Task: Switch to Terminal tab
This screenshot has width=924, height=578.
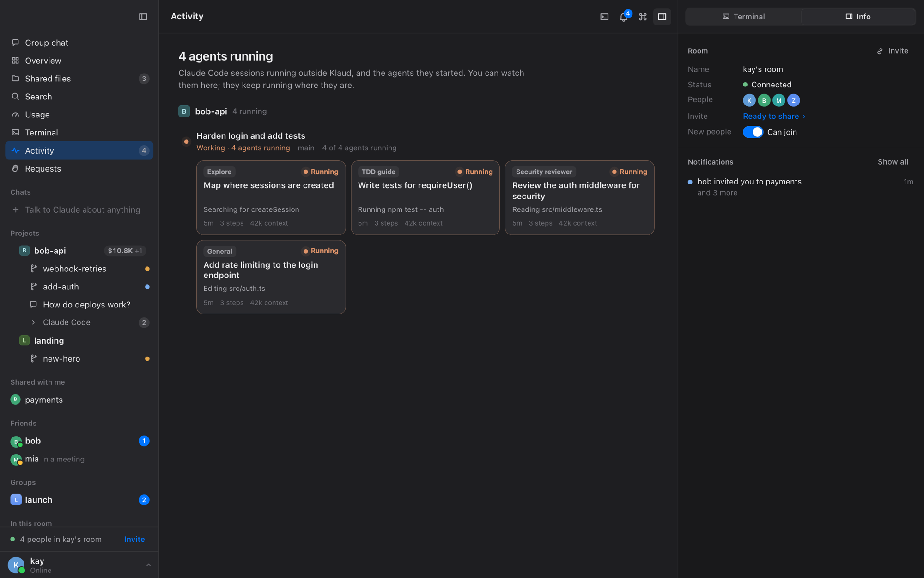Action: click(743, 17)
